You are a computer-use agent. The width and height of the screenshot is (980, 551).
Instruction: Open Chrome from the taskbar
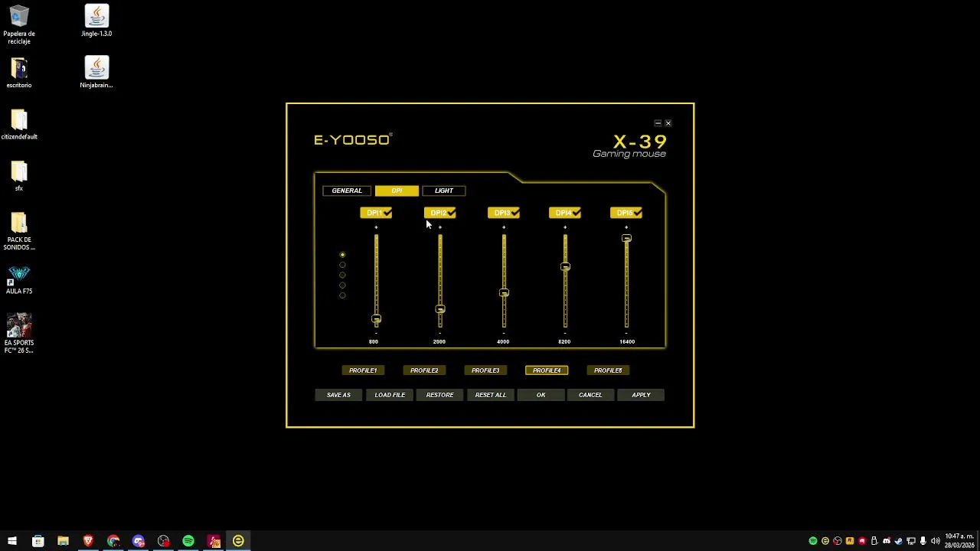point(113,541)
